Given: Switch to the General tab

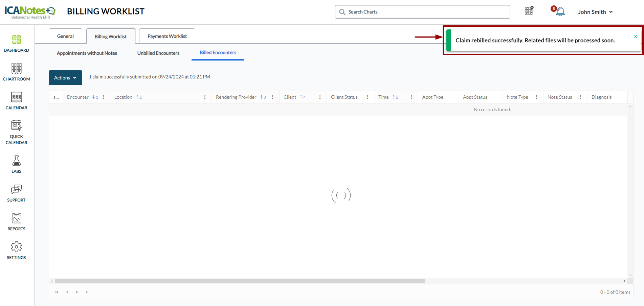Looking at the screenshot, I should [x=65, y=36].
